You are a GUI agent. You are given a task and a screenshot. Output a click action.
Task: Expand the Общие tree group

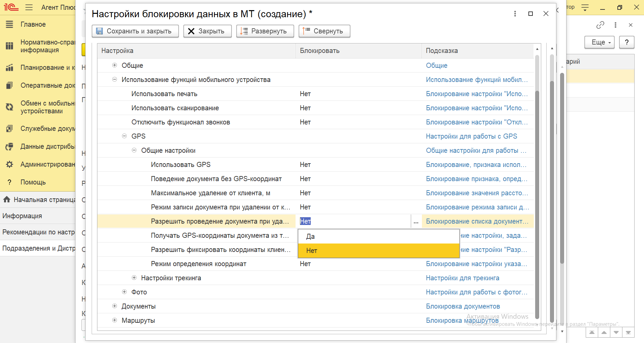[115, 65]
